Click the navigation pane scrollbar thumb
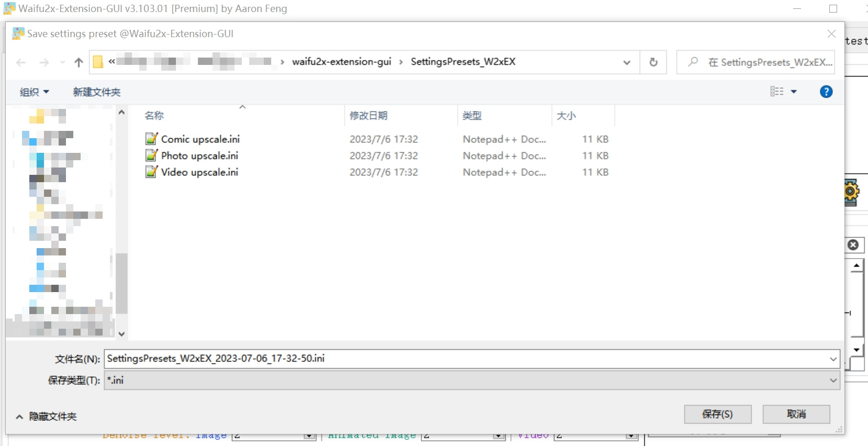The image size is (868, 446). point(121,283)
